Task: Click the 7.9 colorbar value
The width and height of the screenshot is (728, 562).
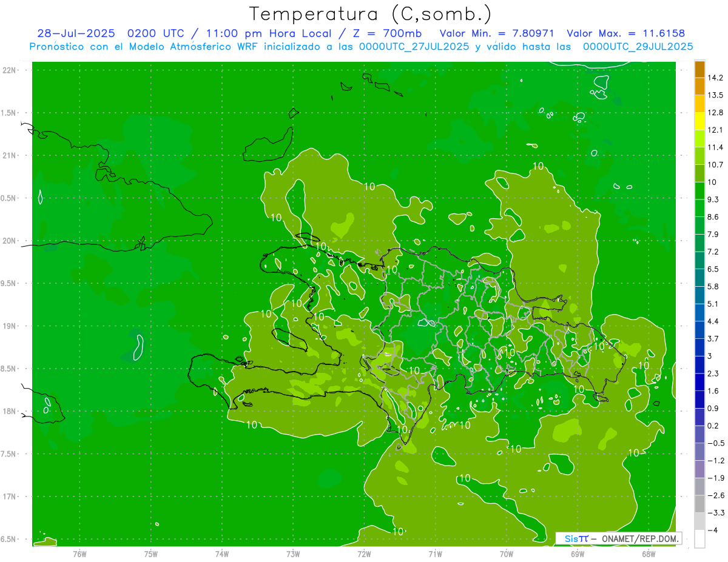Action: 713,234
